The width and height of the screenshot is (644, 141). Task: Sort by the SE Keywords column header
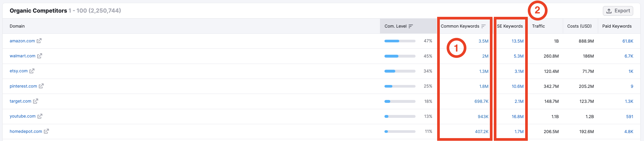(510, 26)
